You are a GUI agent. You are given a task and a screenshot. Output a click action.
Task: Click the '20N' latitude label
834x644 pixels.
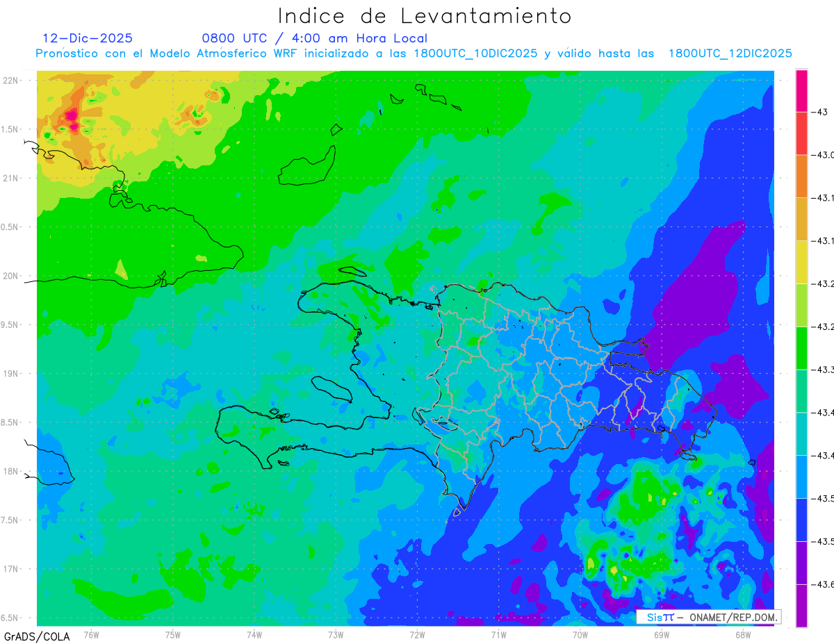[11, 276]
